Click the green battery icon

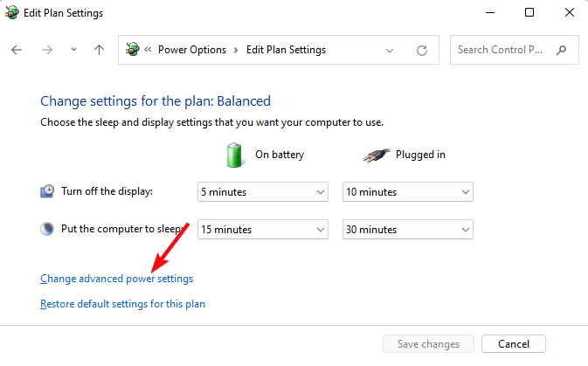tap(234, 155)
